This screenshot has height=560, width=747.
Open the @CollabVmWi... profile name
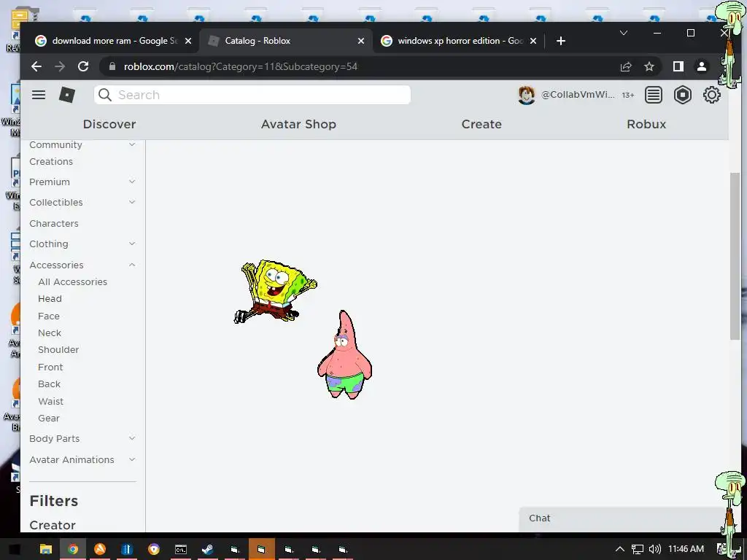[x=578, y=95]
